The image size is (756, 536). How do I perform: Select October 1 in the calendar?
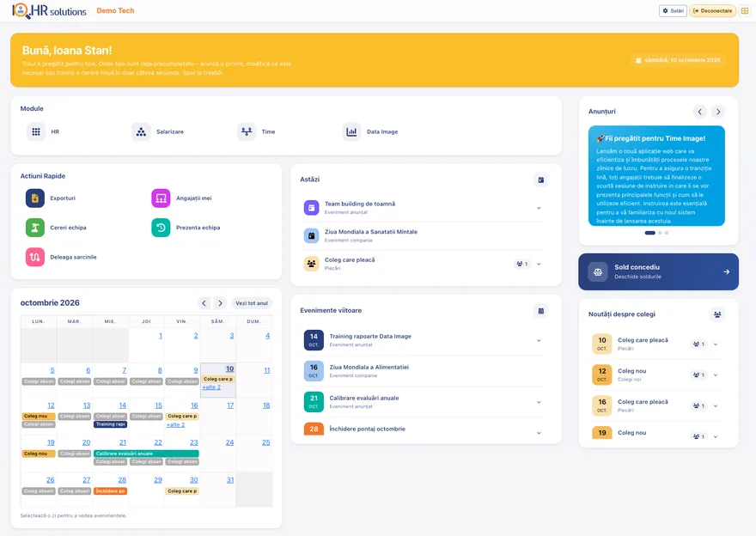click(x=160, y=336)
